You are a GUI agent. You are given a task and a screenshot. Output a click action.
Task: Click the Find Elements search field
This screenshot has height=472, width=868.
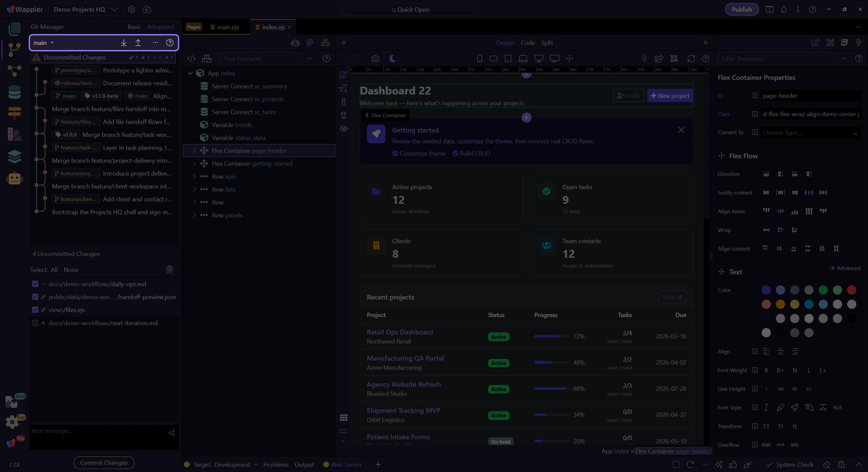click(258, 58)
